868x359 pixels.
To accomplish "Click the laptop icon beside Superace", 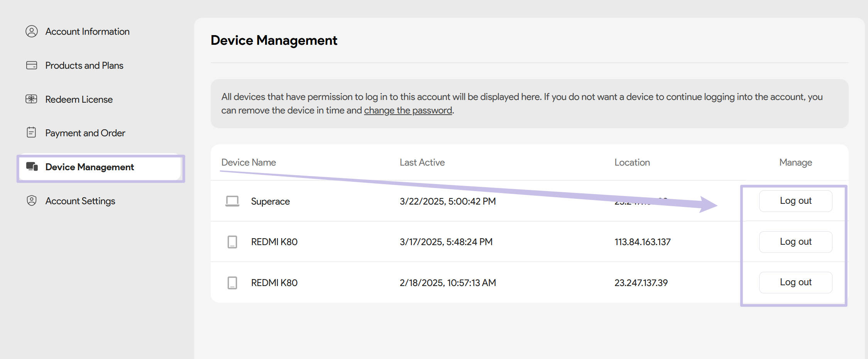I will pyautogui.click(x=232, y=201).
